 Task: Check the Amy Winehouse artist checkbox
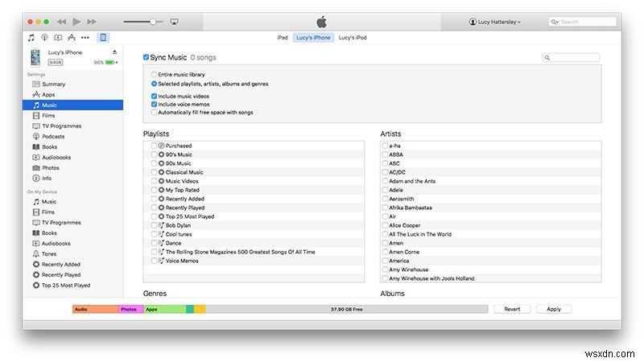click(385, 269)
